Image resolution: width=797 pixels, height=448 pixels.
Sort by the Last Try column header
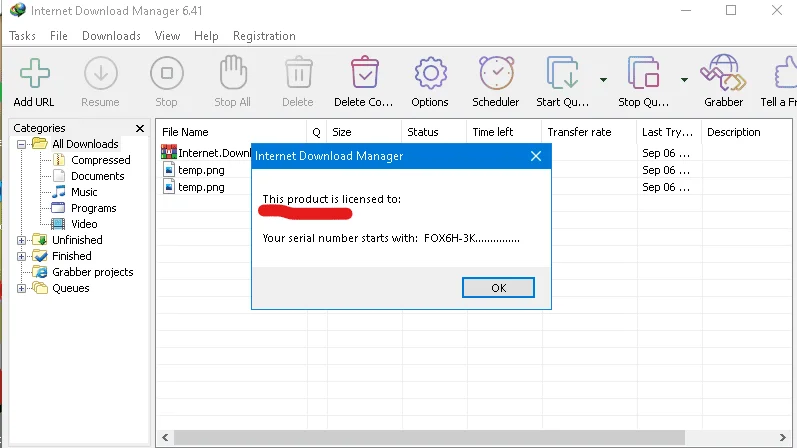click(x=669, y=132)
